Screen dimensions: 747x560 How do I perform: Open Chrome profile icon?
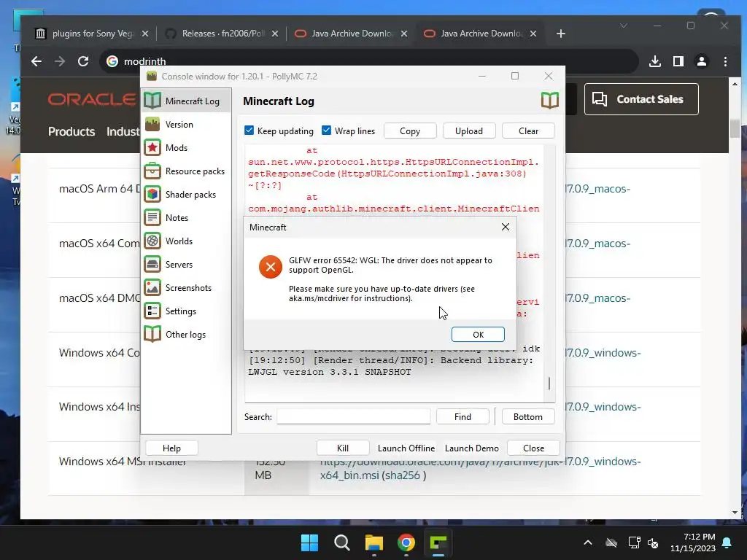702,61
